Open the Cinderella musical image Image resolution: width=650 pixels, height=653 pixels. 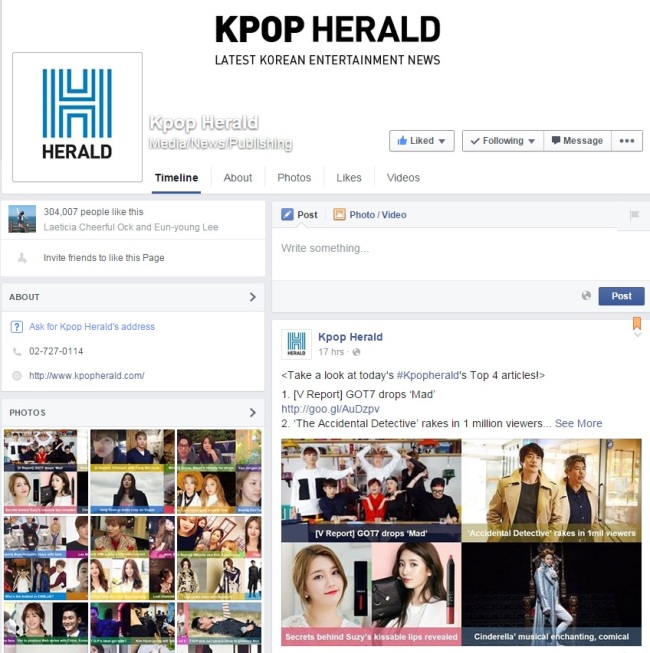click(552, 594)
